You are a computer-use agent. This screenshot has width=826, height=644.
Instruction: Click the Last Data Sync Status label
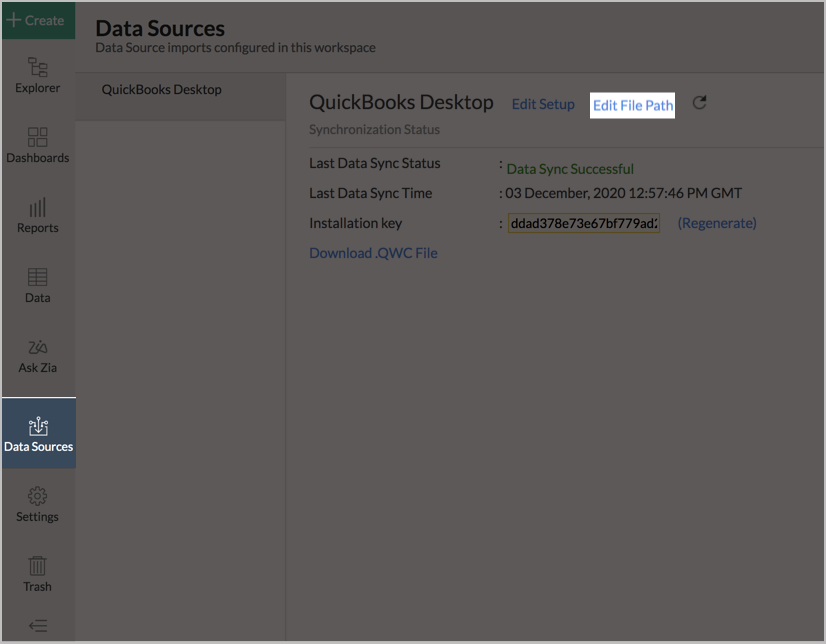pos(375,163)
